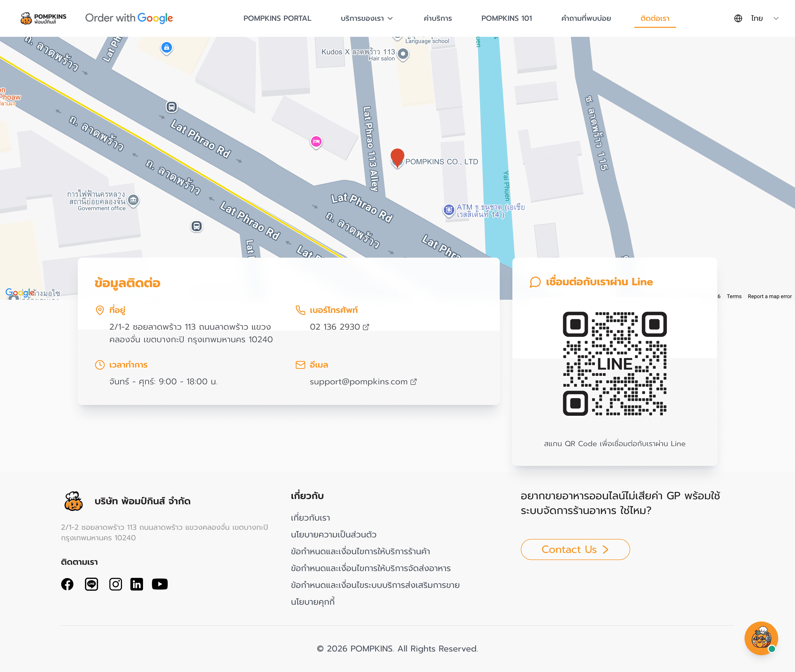Viewport: 795px width, 672px height.
Task: Click external link icon beside support email
Action: [414, 382]
